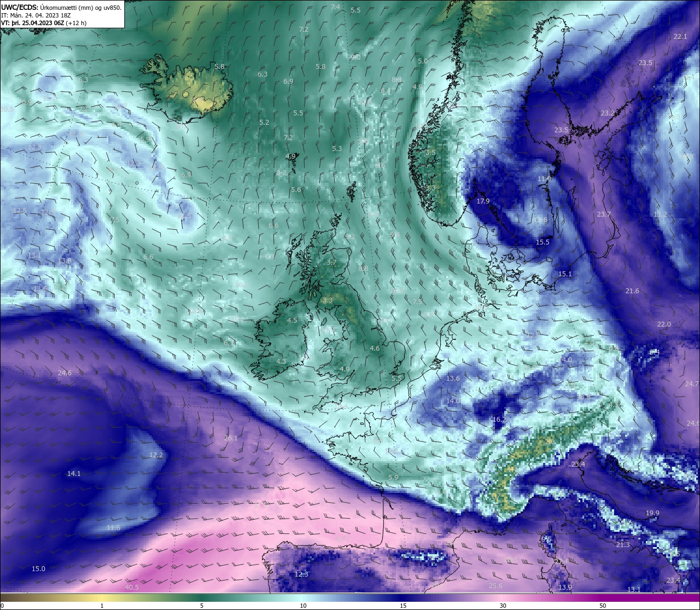The width and height of the screenshot is (700, 610).
Task: Click the 19.9 value label
Action: click(x=652, y=513)
